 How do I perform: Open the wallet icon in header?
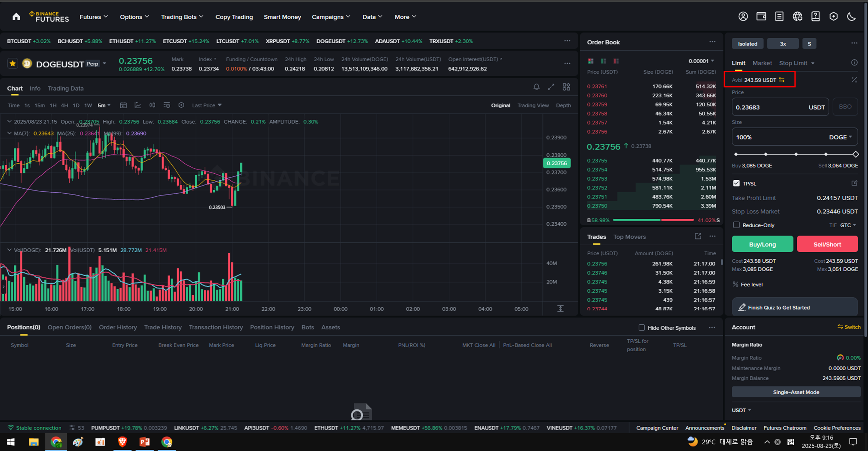tap(761, 17)
